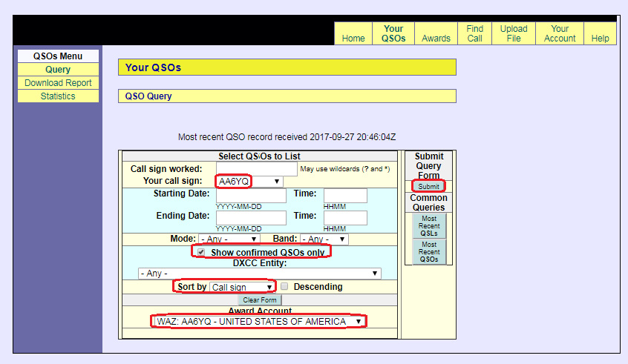
Task: Open Your Account page
Action: (x=560, y=34)
